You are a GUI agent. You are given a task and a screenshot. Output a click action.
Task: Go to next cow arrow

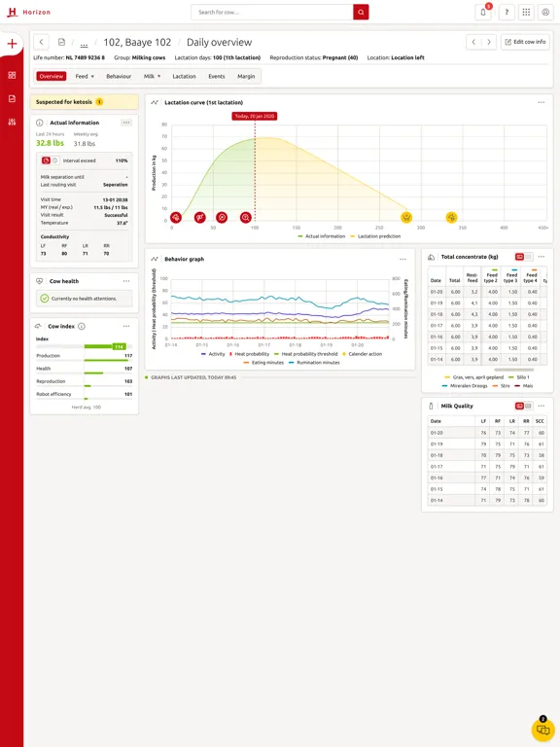pyautogui.click(x=489, y=42)
